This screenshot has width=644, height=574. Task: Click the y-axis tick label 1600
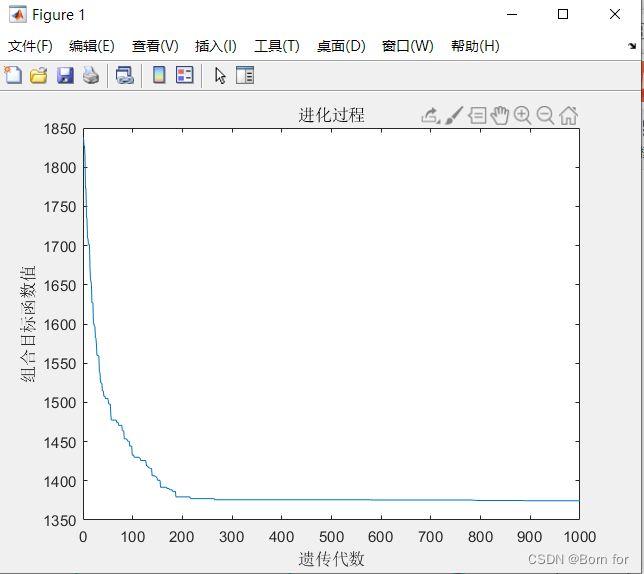point(60,325)
